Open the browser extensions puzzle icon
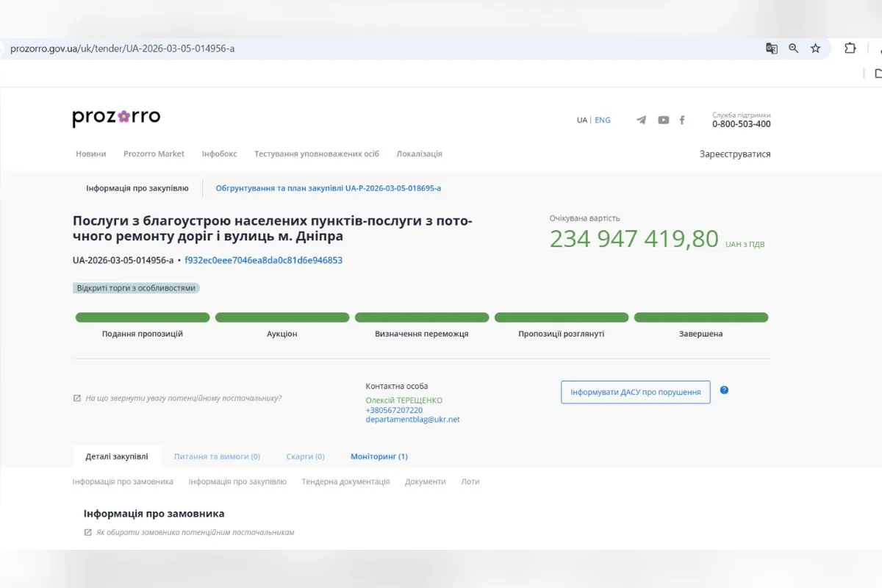The width and height of the screenshot is (882, 588). [850, 48]
